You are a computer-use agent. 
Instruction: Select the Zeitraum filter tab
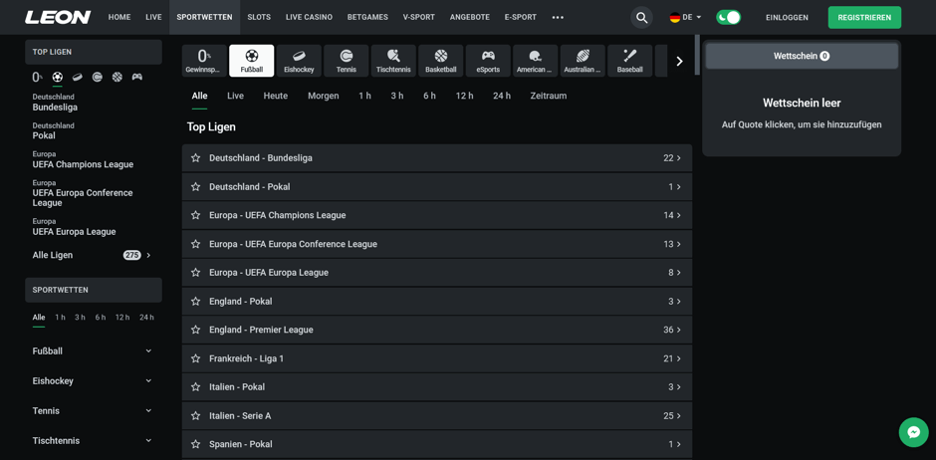[x=548, y=96]
